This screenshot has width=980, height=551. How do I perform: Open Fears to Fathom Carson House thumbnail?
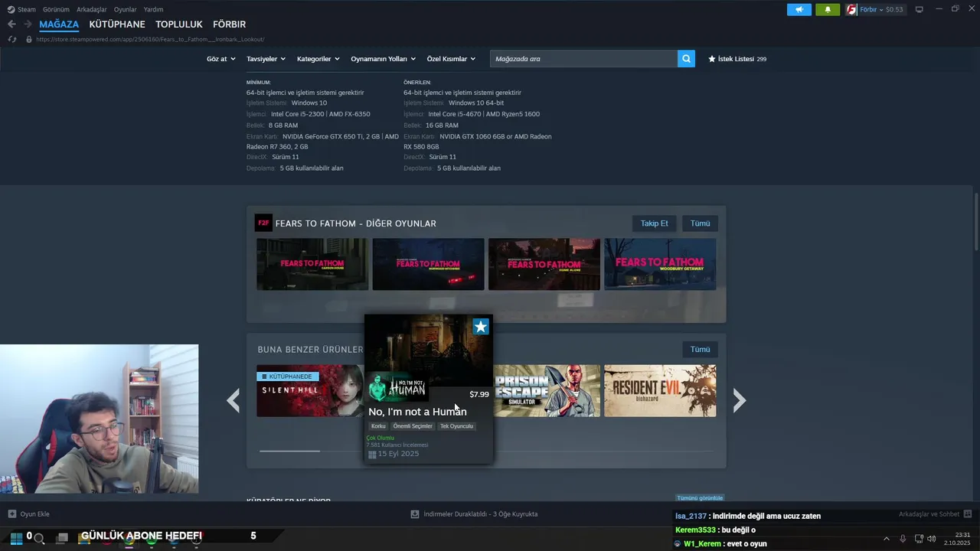[x=312, y=264]
